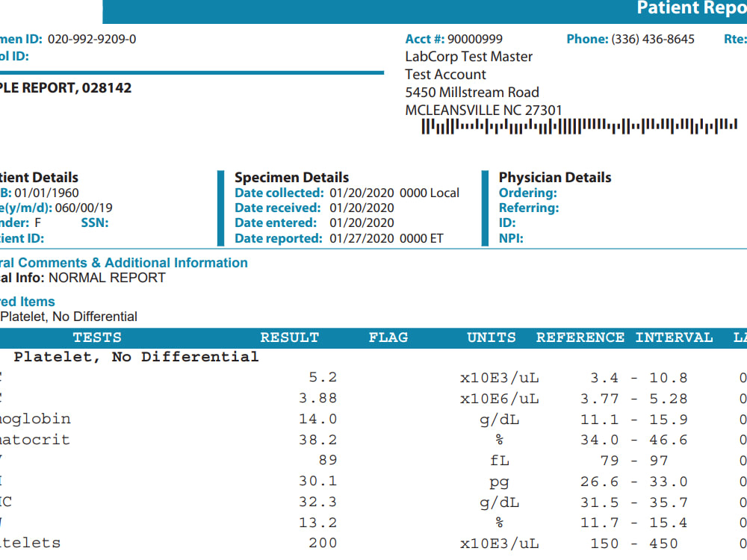Click the reference interval '11.7 - 15.4'

pos(634,523)
